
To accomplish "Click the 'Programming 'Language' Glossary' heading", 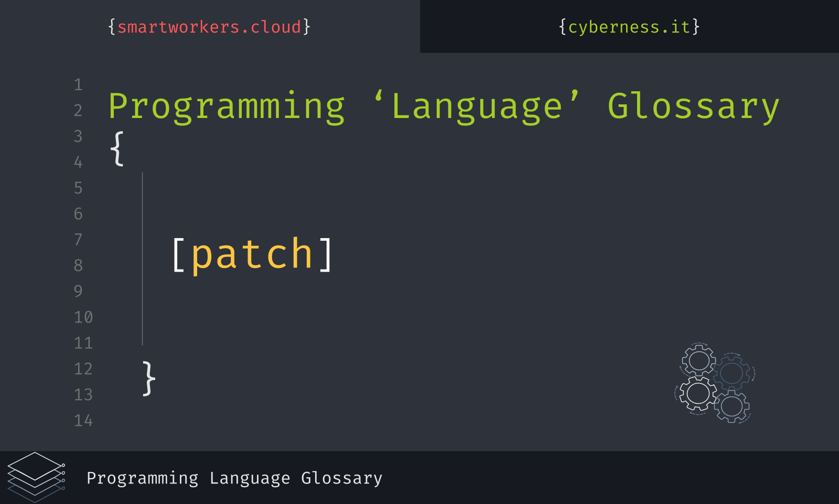I will 444,107.
